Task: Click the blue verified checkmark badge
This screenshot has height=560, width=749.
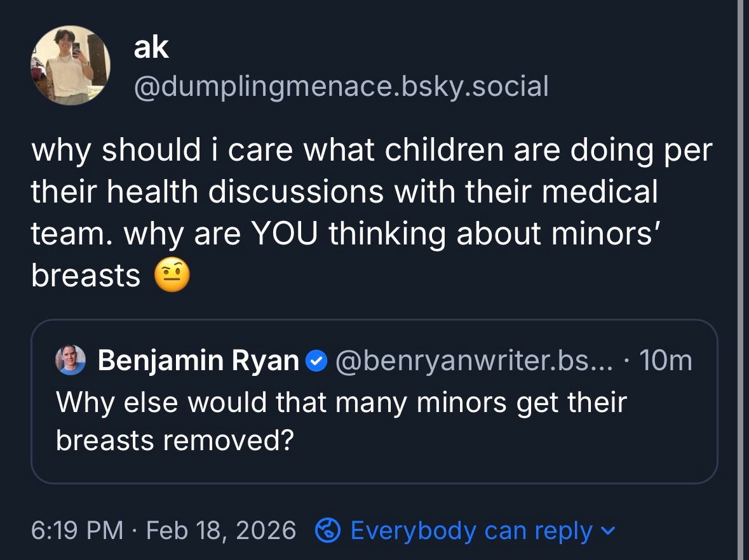Action: [316, 361]
